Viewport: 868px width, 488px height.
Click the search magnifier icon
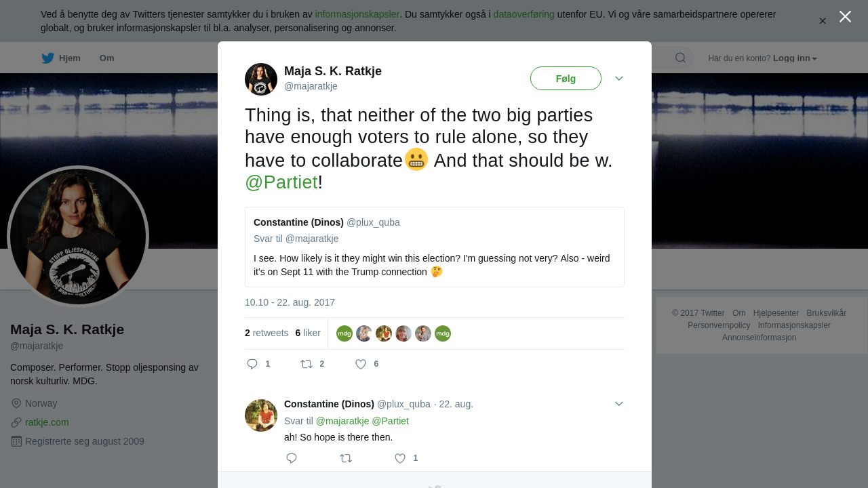(x=680, y=58)
